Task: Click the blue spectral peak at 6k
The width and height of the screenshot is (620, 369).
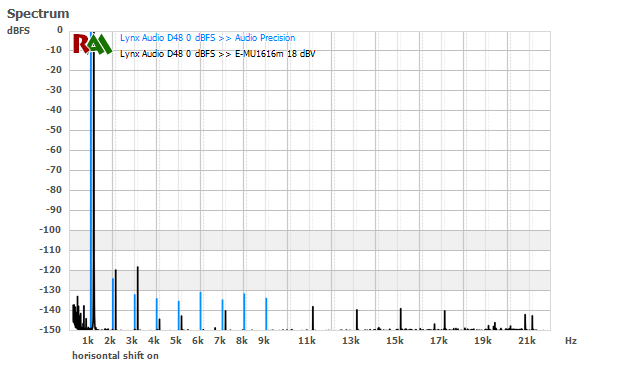Action: [x=200, y=310]
